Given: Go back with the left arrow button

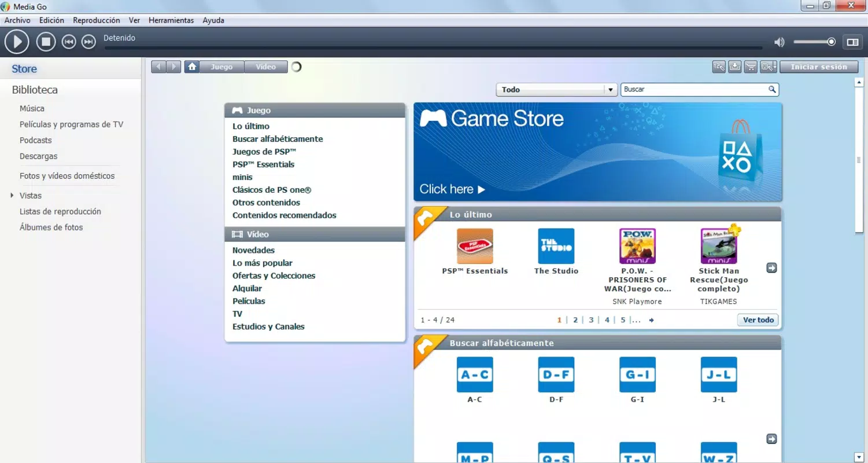Looking at the screenshot, I should click(x=159, y=67).
